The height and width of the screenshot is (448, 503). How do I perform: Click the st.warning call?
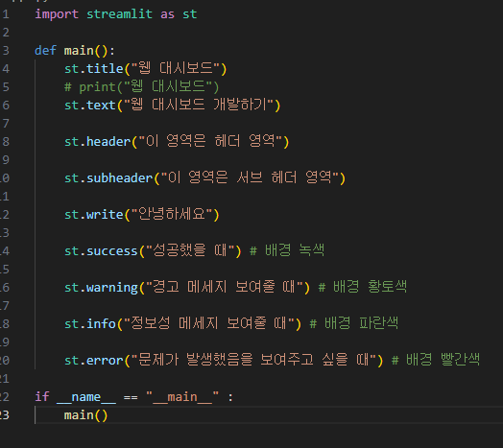[x=187, y=288]
